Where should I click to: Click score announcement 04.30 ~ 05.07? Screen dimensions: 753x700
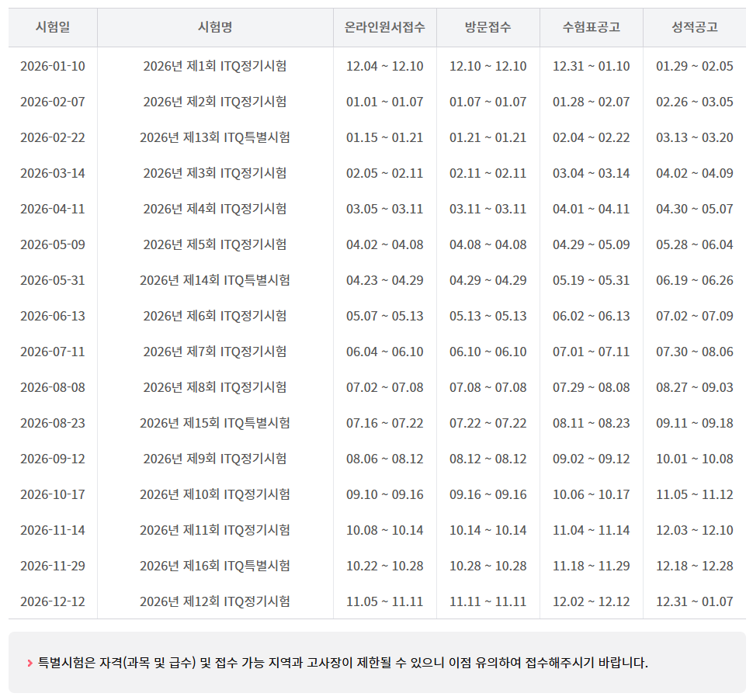pos(695,209)
